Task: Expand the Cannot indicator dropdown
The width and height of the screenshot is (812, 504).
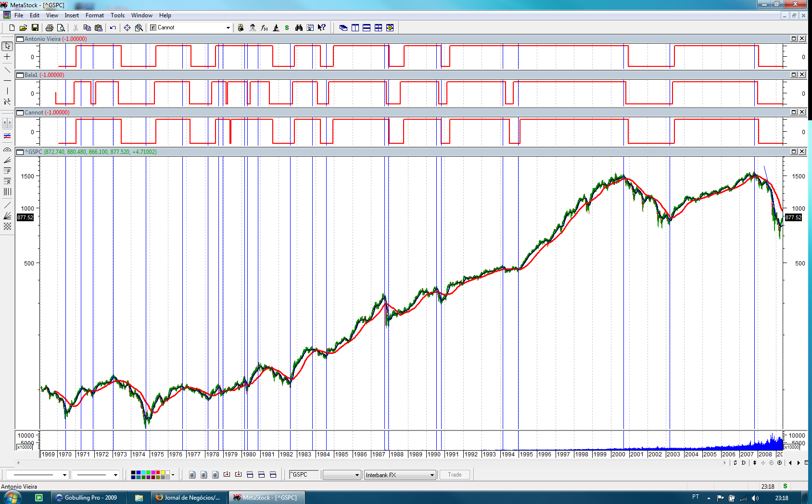Action: coord(228,28)
